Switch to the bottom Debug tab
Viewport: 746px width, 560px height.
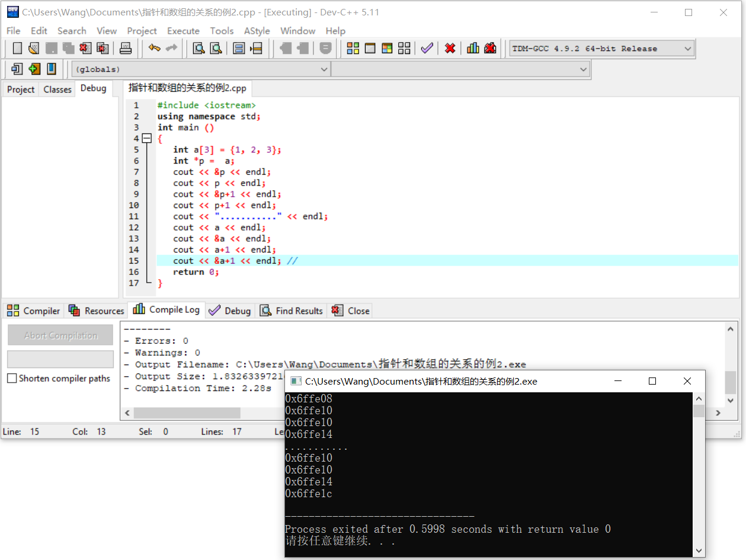(x=230, y=311)
